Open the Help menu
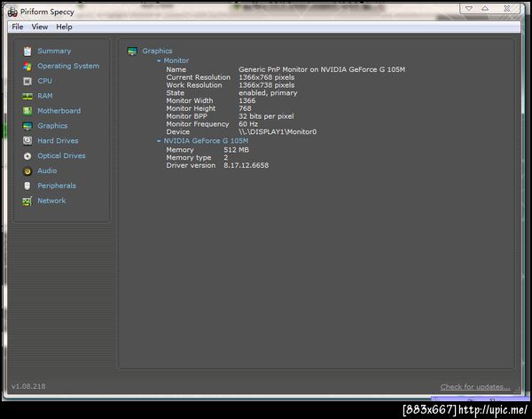The image size is (532, 419). (64, 27)
